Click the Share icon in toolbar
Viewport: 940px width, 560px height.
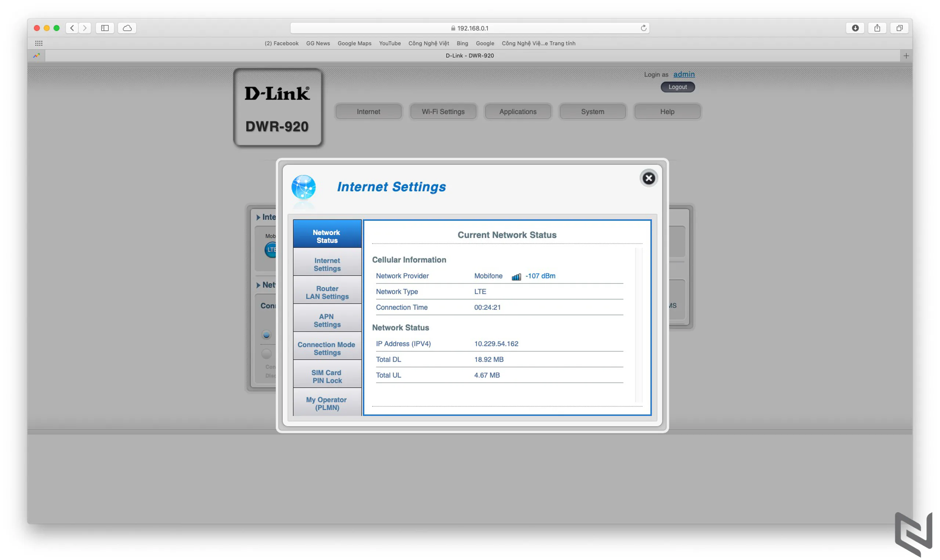click(877, 28)
